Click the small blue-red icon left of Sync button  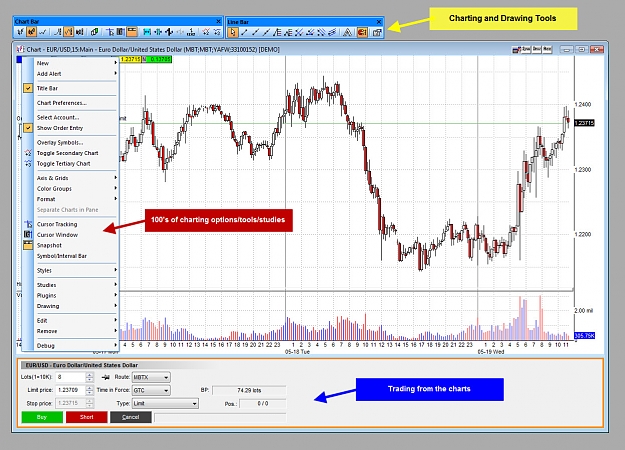517,50
